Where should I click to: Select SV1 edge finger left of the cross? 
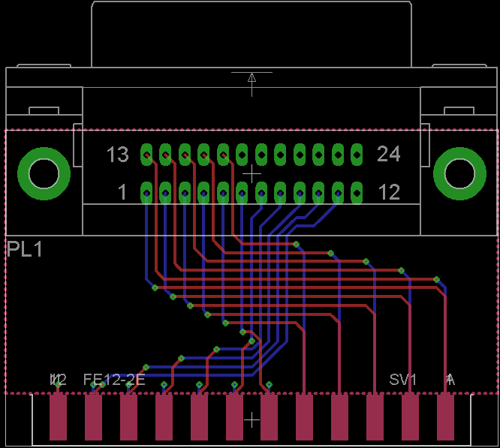234,417
